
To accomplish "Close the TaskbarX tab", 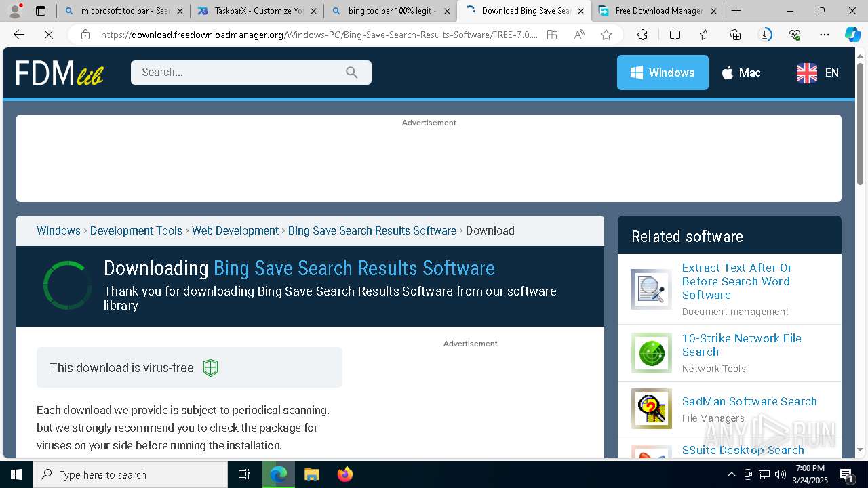I will [313, 11].
